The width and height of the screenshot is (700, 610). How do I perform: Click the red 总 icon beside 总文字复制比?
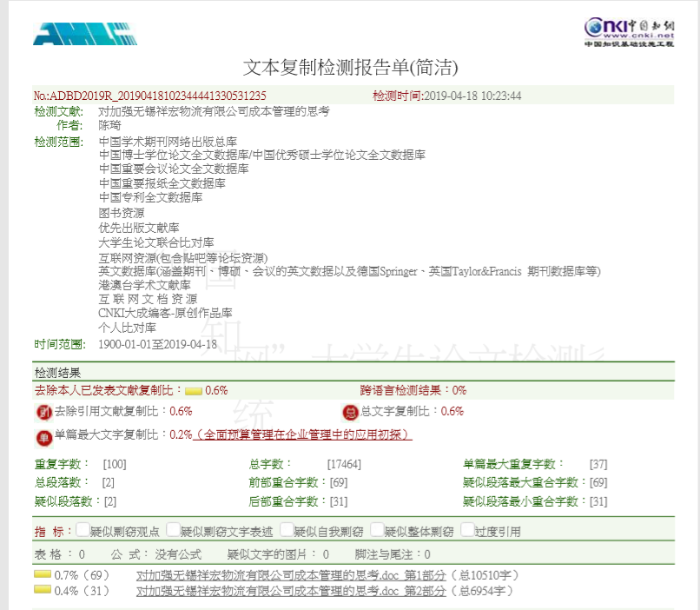(x=350, y=412)
